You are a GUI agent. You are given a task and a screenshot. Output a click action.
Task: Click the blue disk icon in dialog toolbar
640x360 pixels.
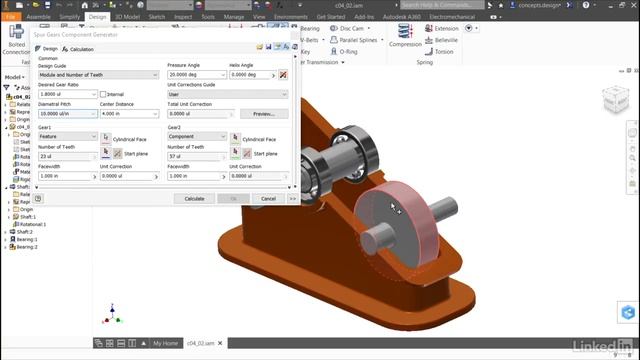click(269, 47)
